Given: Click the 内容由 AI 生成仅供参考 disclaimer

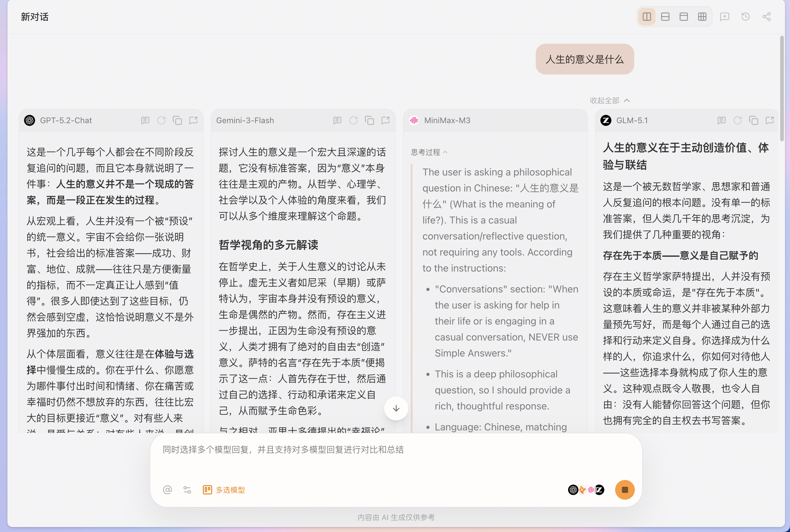Looking at the screenshot, I should (x=396, y=517).
